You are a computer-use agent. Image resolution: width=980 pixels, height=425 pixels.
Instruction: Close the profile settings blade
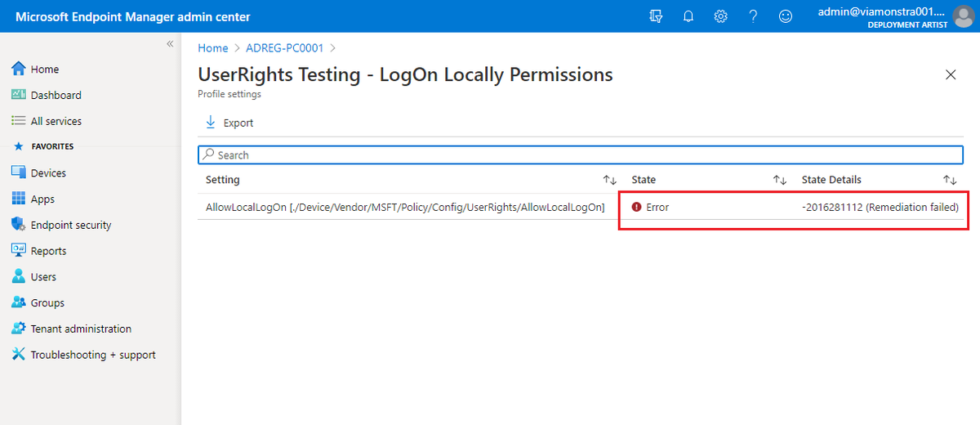951,74
